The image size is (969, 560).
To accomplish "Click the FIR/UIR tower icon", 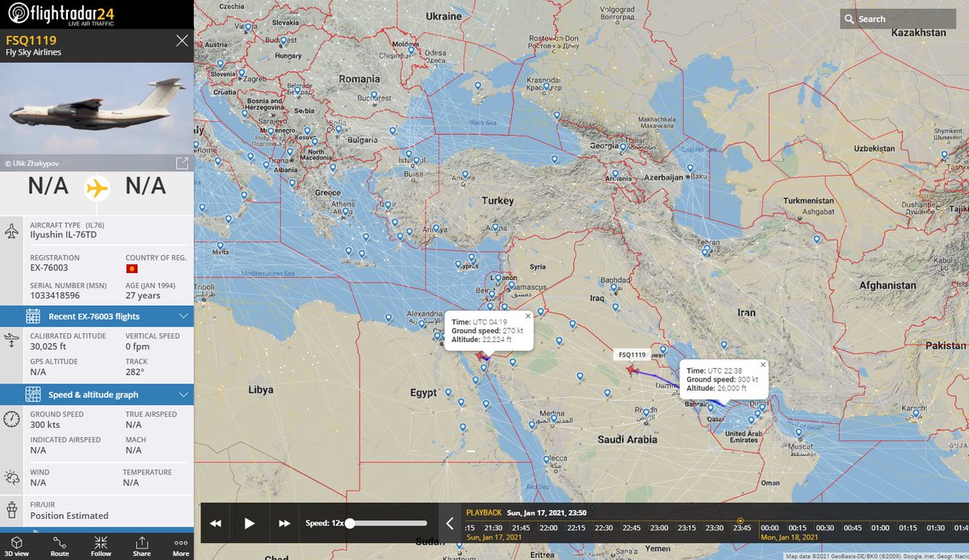I will tap(11, 509).
